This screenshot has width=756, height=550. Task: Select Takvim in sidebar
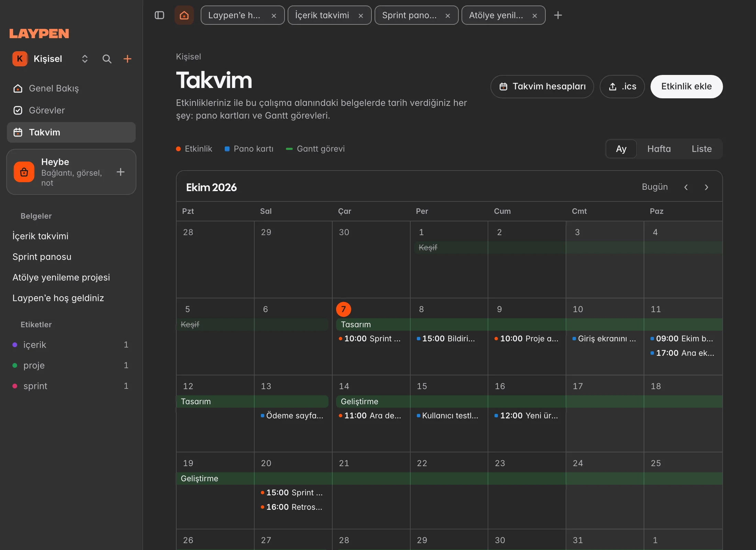(71, 132)
